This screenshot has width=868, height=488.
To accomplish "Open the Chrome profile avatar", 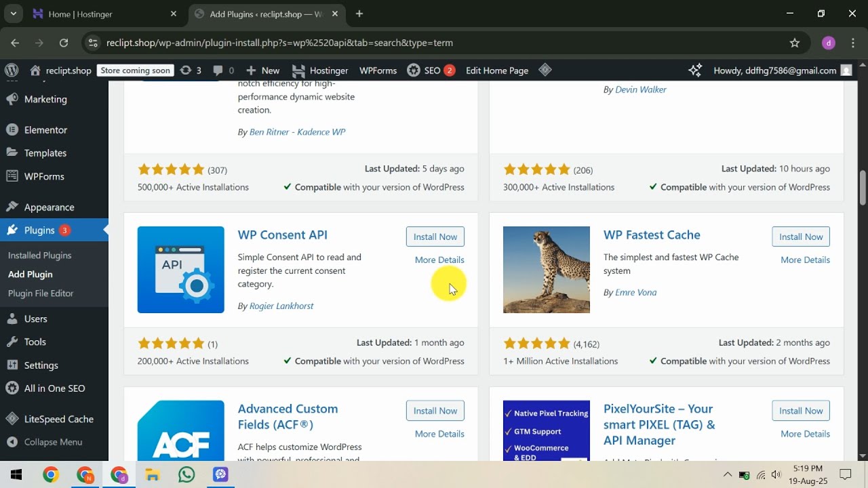I will (829, 43).
